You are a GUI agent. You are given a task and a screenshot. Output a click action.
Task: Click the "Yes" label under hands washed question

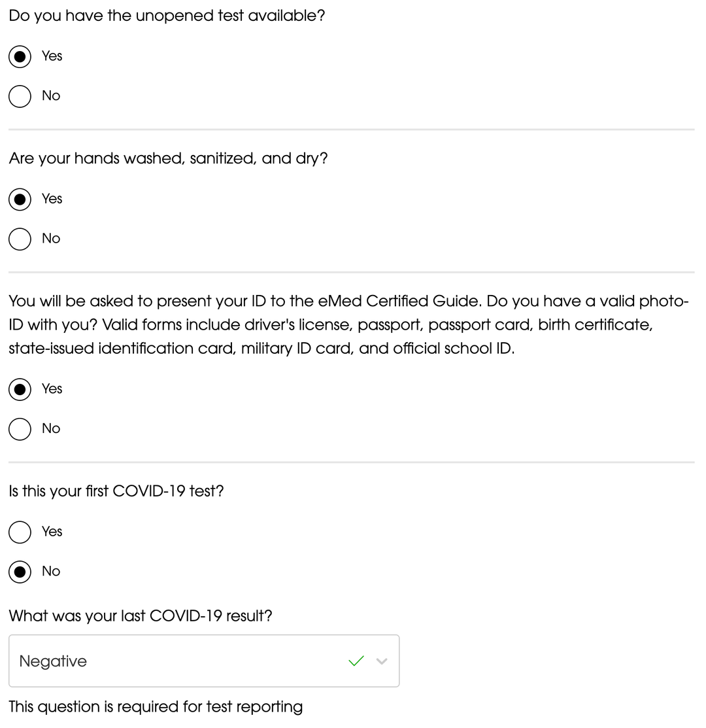coord(52,199)
